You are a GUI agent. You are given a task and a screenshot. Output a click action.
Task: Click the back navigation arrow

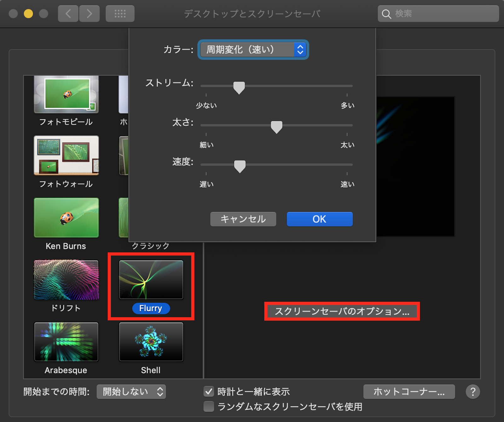[68, 14]
